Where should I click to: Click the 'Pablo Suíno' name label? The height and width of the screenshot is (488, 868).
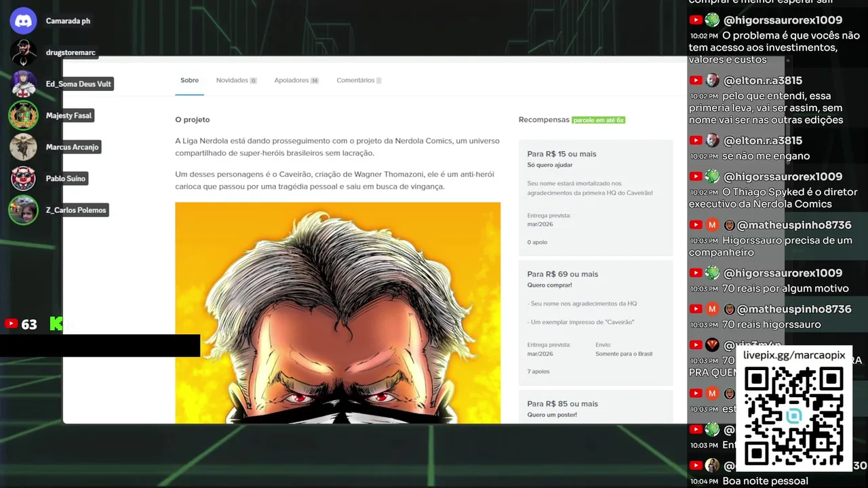point(66,178)
